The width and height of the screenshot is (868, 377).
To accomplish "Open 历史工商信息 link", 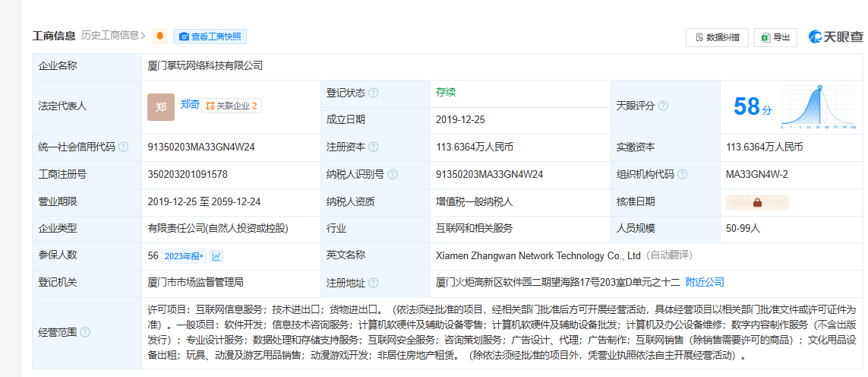I will (x=113, y=36).
